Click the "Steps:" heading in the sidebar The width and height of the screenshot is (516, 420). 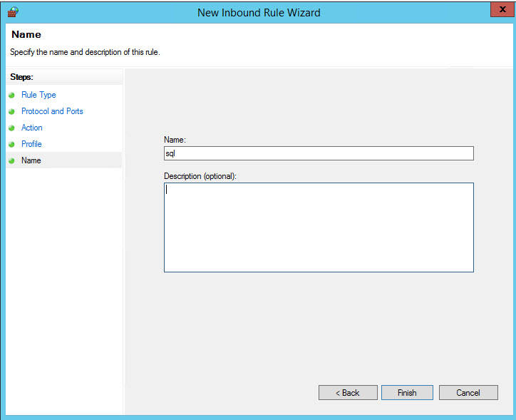tap(21, 77)
